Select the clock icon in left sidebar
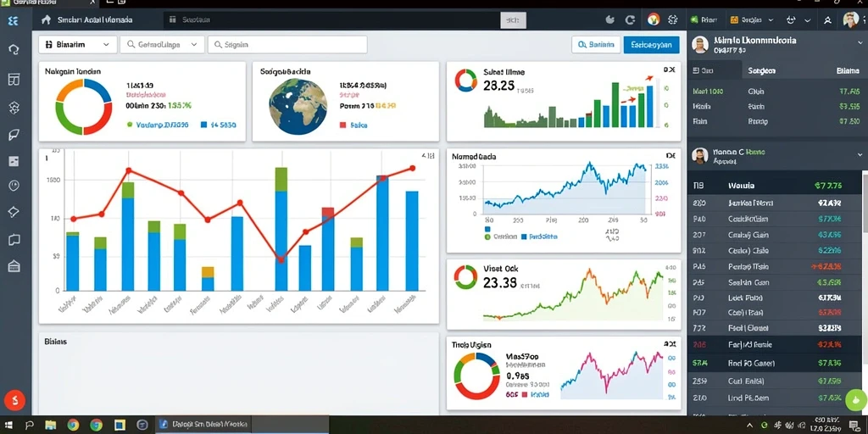Image resolution: width=868 pixels, height=434 pixels. click(x=14, y=186)
